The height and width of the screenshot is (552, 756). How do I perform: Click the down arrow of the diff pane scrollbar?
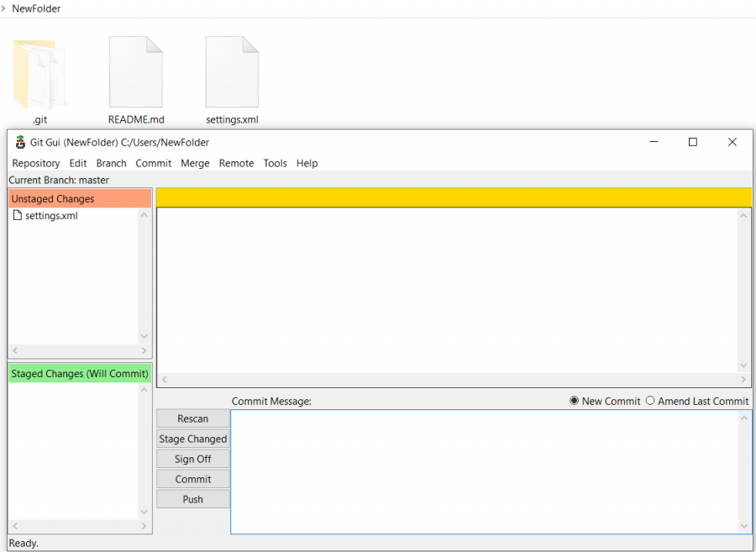[x=743, y=365]
